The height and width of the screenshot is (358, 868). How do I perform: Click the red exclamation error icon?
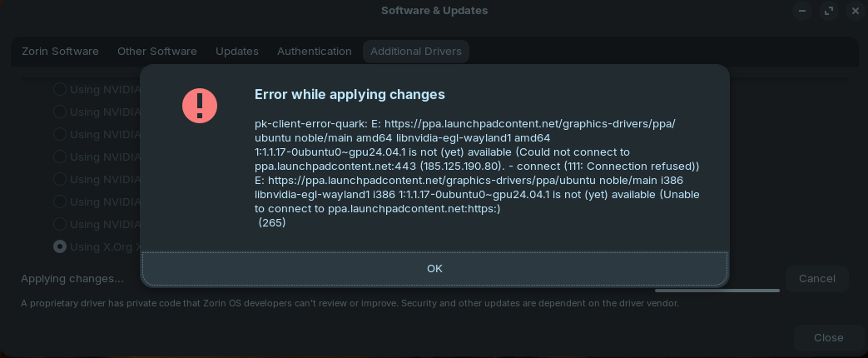click(x=199, y=106)
